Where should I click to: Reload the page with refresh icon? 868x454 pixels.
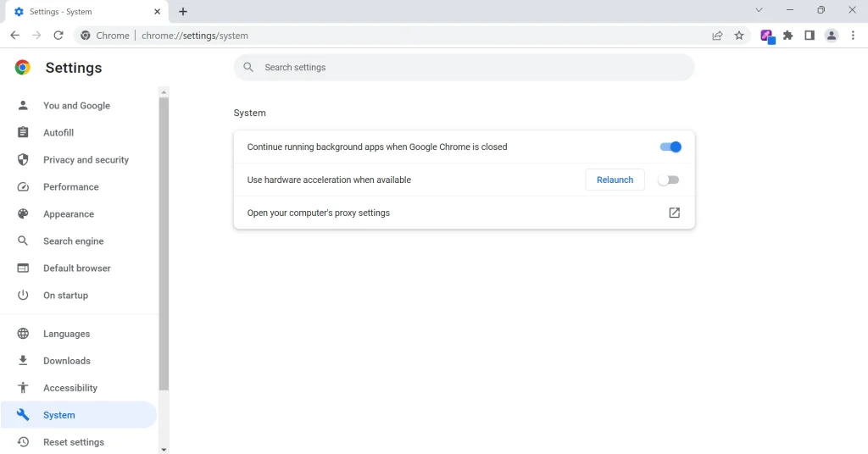click(x=58, y=36)
